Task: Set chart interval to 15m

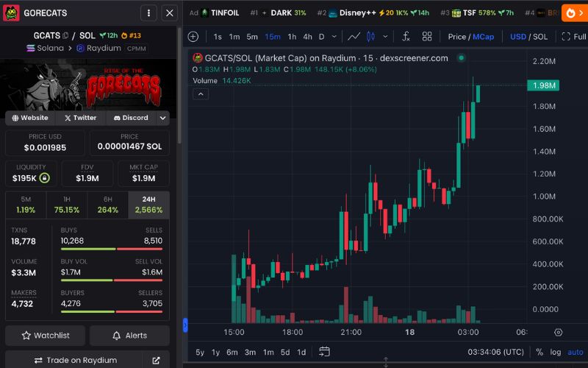Action: tap(273, 37)
